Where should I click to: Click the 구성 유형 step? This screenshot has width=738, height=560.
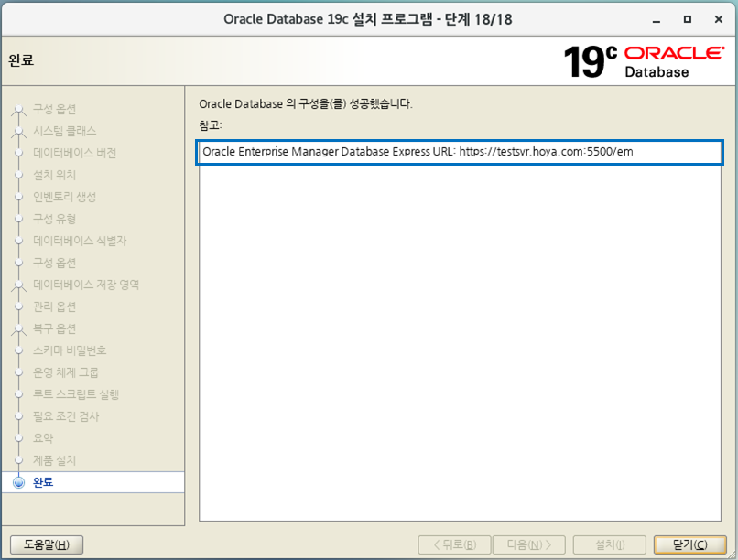click(x=54, y=219)
